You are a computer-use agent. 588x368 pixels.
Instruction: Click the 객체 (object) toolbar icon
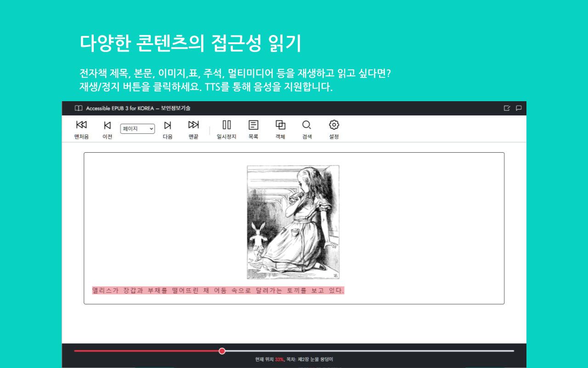(x=280, y=125)
